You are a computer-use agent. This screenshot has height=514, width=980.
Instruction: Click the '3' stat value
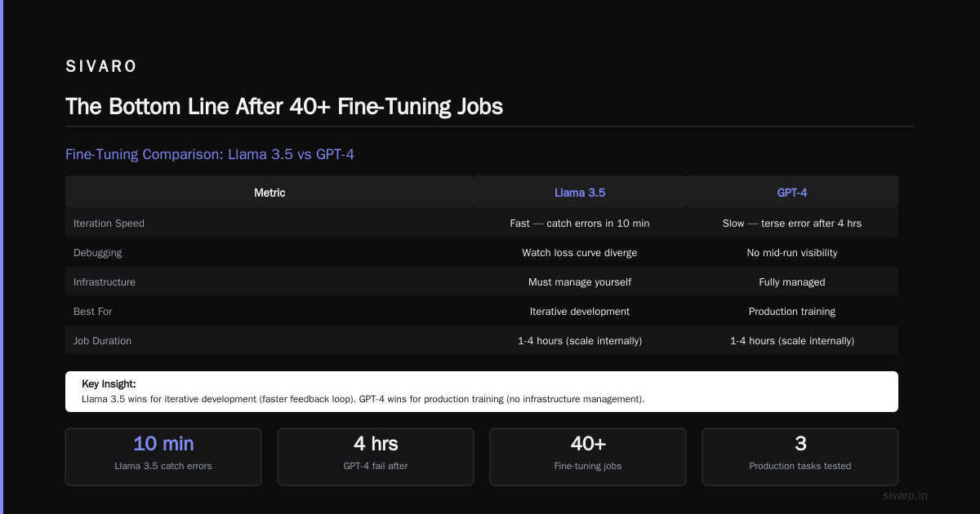[x=800, y=444]
